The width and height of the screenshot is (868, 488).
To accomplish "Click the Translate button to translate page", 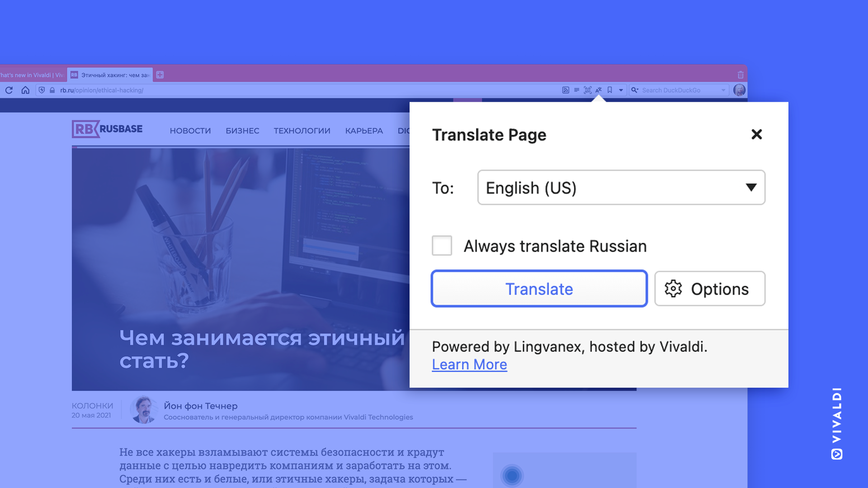I will [539, 288].
